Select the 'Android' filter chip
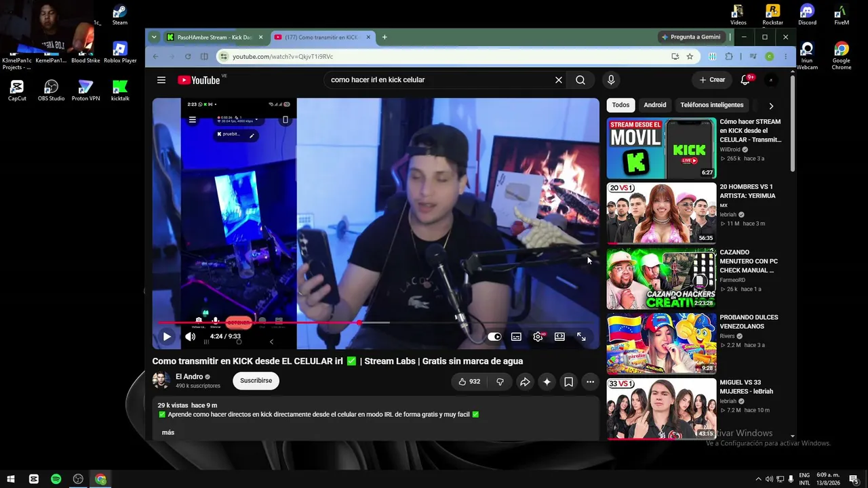This screenshot has height=488, width=868. pos(655,105)
